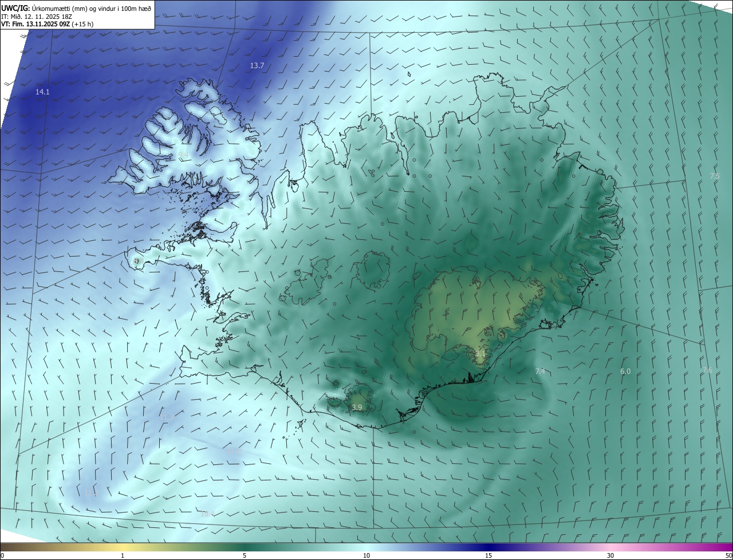Click the 11.3 value label on the map

click(x=168, y=417)
